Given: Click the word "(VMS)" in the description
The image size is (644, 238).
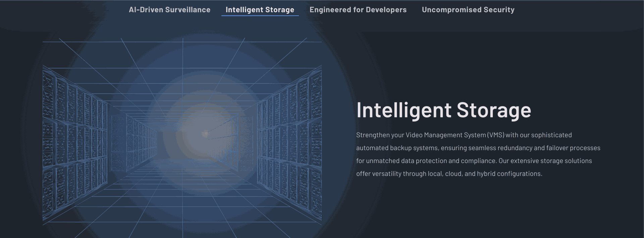Looking at the screenshot, I should tap(496, 135).
